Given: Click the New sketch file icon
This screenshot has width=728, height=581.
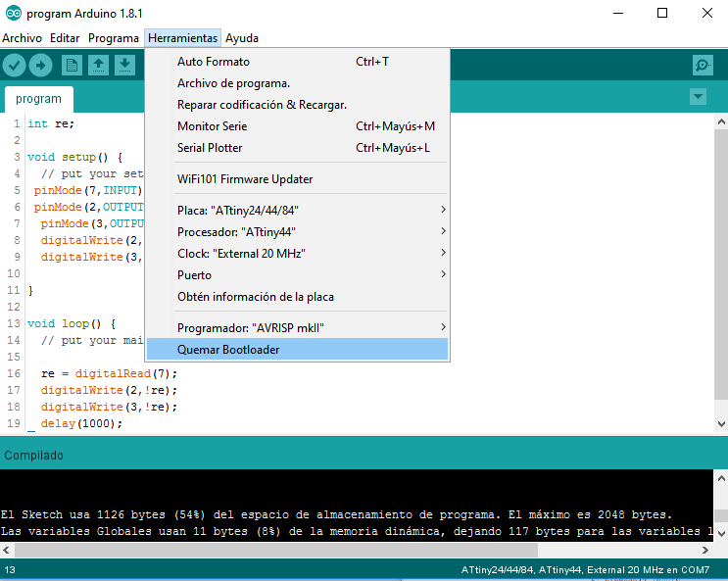Looking at the screenshot, I should 72,65.
